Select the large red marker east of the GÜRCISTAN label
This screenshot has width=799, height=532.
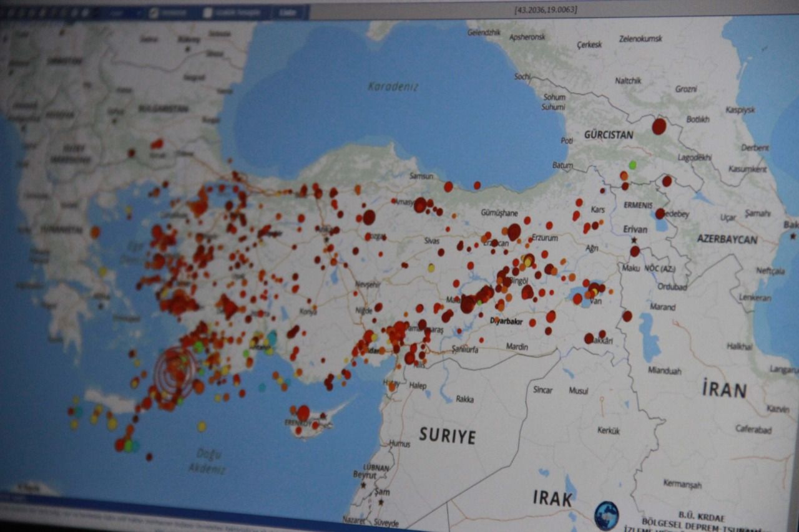pos(659,127)
